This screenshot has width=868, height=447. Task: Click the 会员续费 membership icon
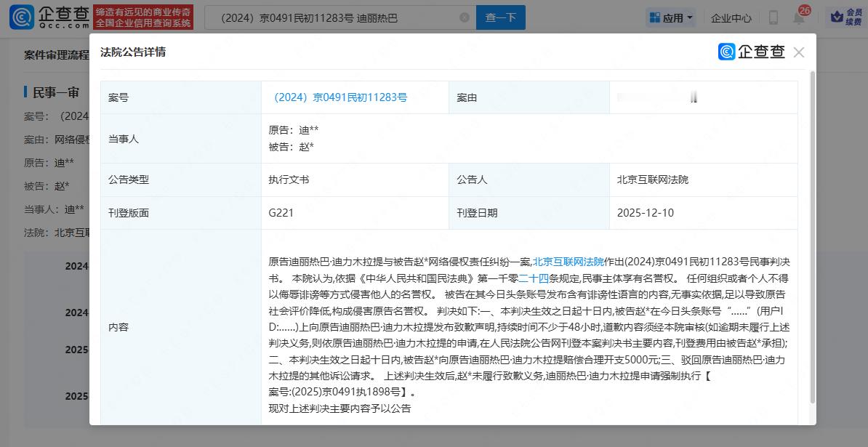847,17
